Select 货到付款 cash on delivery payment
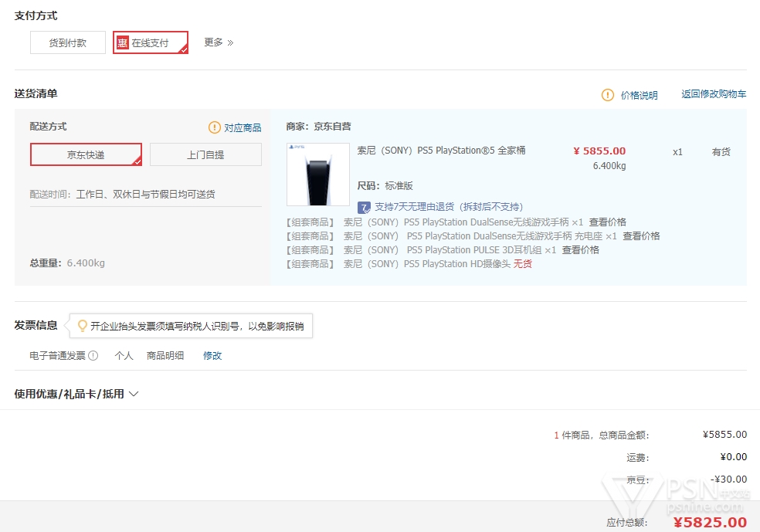760x532 pixels. pos(67,43)
